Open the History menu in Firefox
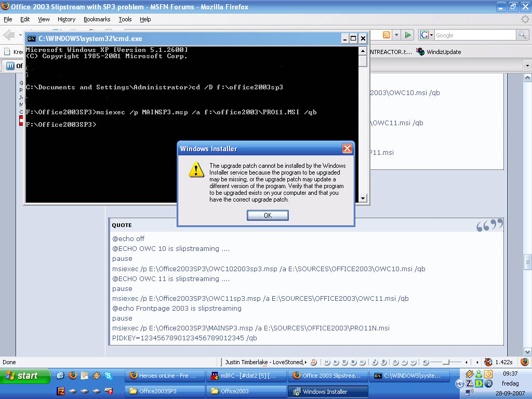This screenshot has width=532, height=399. [x=66, y=19]
